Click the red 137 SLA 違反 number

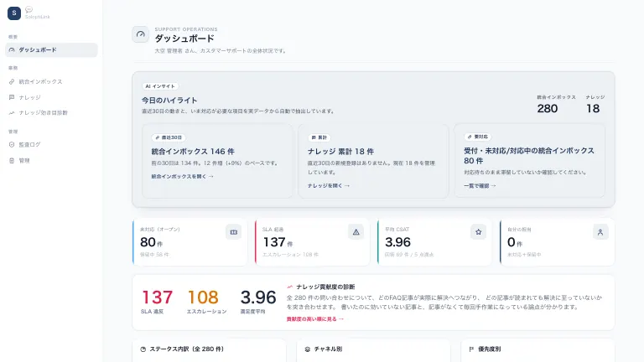click(157, 297)
